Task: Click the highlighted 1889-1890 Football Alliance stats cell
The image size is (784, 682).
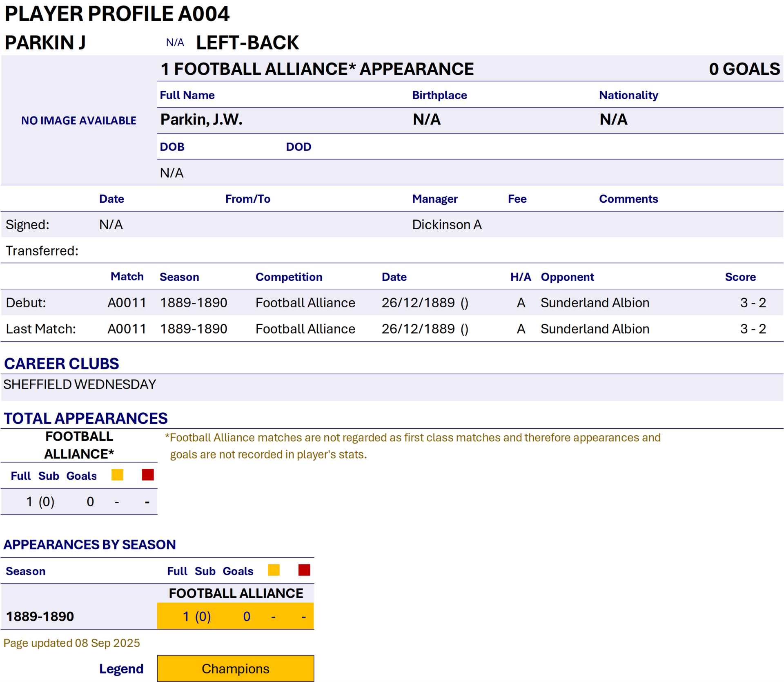Action: 235,616
